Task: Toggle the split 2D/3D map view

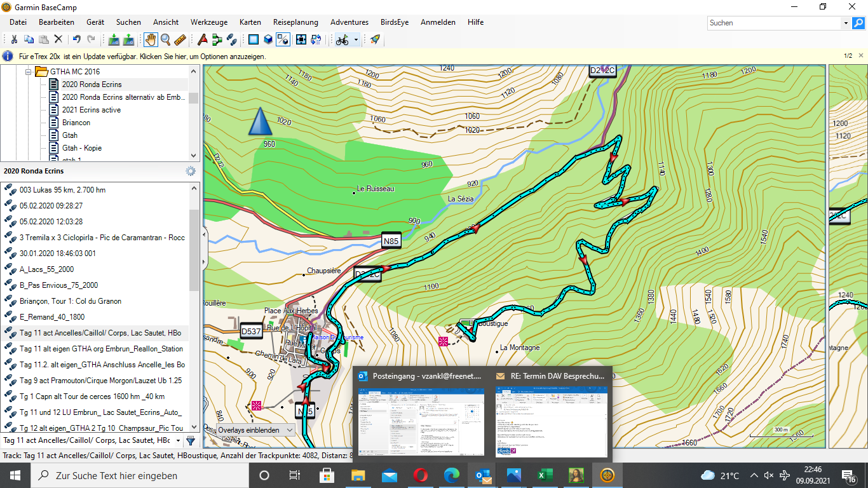Action: tap(283, 40)
